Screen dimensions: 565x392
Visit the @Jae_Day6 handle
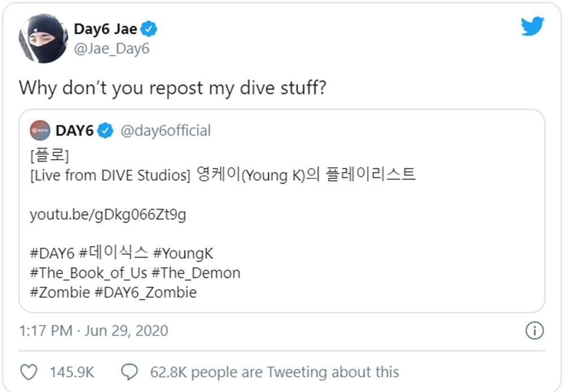point(111,49)
